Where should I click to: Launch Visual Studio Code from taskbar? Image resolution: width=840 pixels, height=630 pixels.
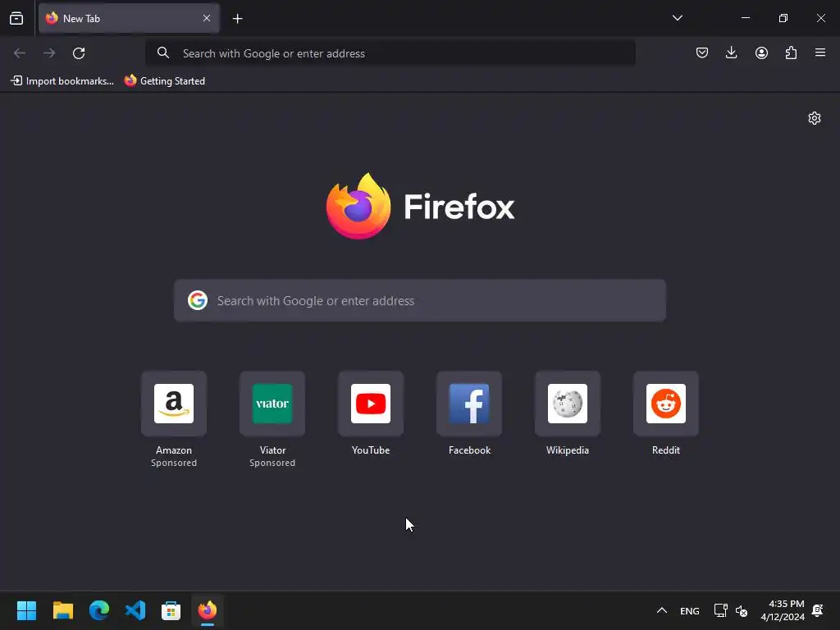(135, 610)
